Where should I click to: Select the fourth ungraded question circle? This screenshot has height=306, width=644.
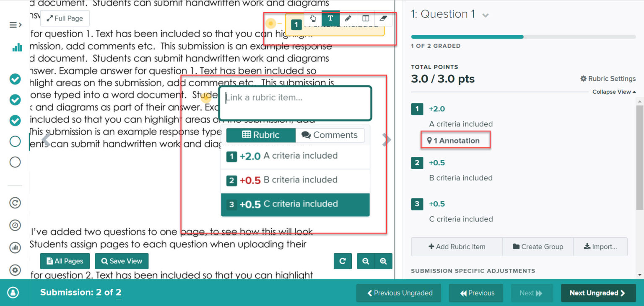click(x=15, y=141)
